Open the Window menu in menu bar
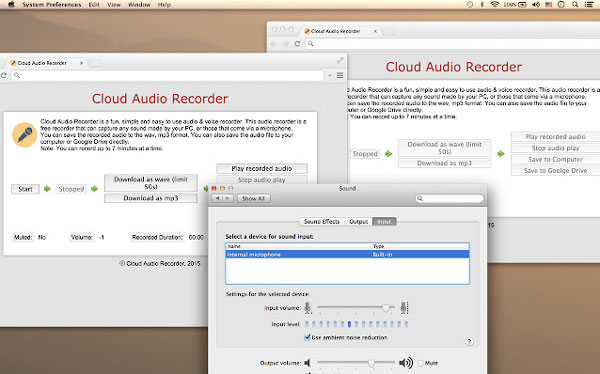Viewport: 600px width, 374px height. [139, 5]
